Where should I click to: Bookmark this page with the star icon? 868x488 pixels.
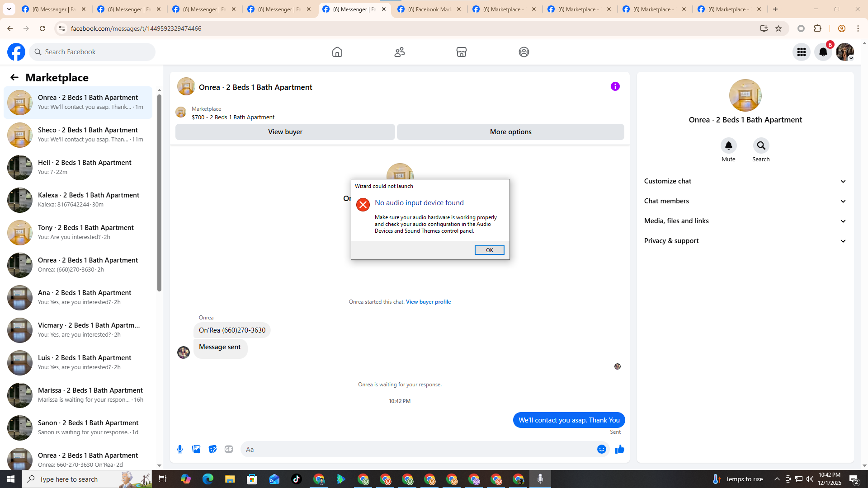click(x=778, y=28)
